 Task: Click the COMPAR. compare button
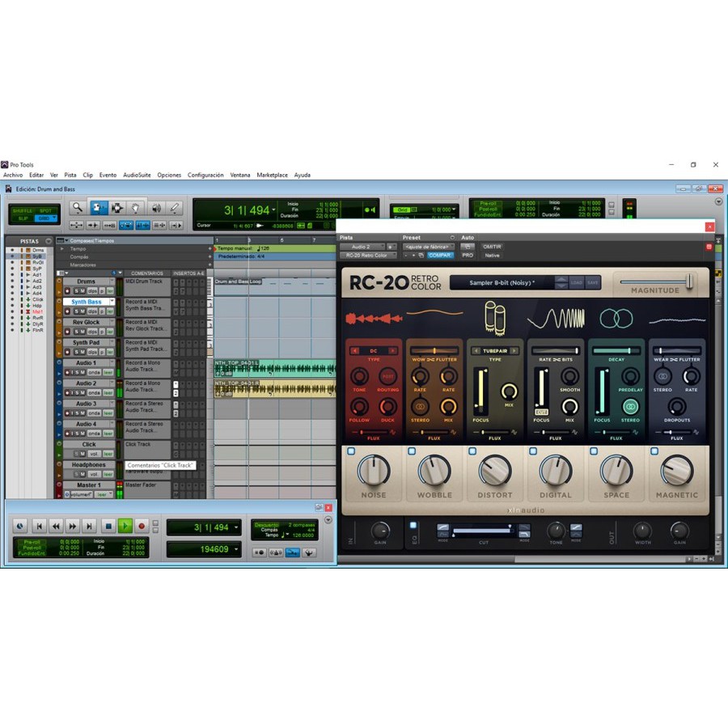[440, 256]
